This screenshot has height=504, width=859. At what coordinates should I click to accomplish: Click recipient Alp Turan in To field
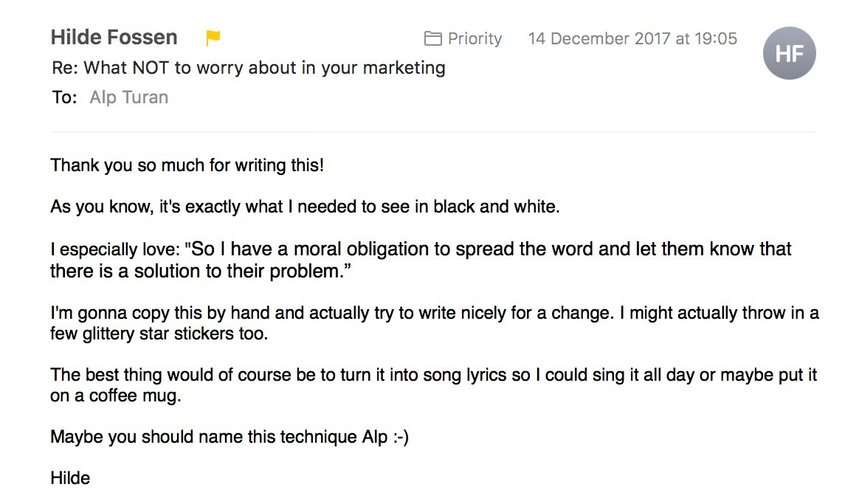[x=128, y=97]
